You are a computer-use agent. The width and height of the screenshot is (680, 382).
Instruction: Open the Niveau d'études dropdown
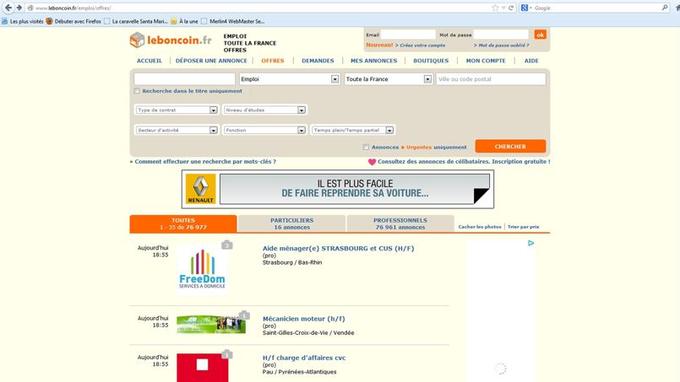[265, 110]
